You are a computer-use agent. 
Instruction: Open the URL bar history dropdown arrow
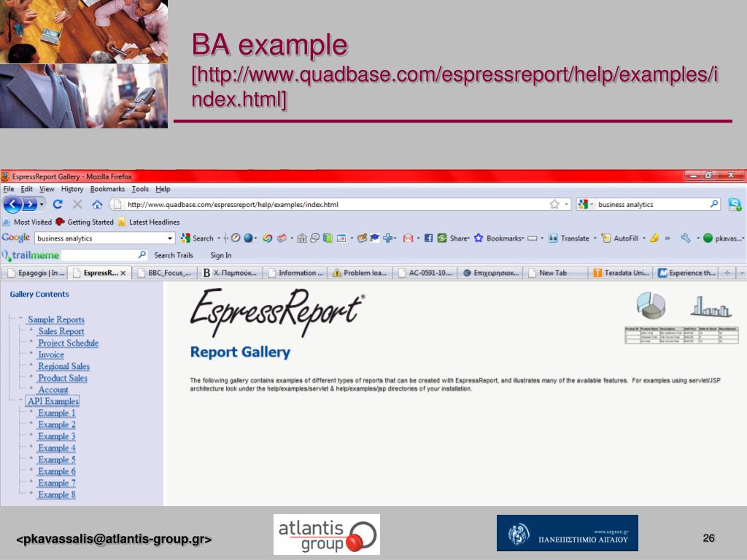point(566,204)
